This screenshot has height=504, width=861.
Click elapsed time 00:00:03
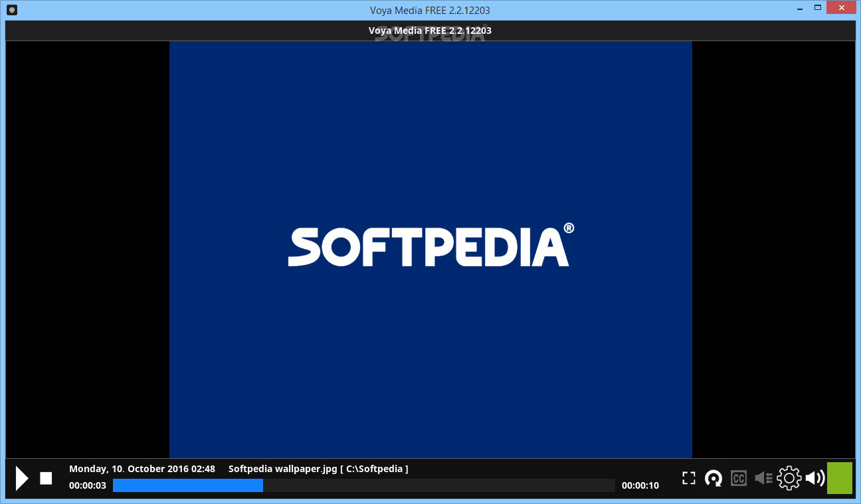coord(88,485)
